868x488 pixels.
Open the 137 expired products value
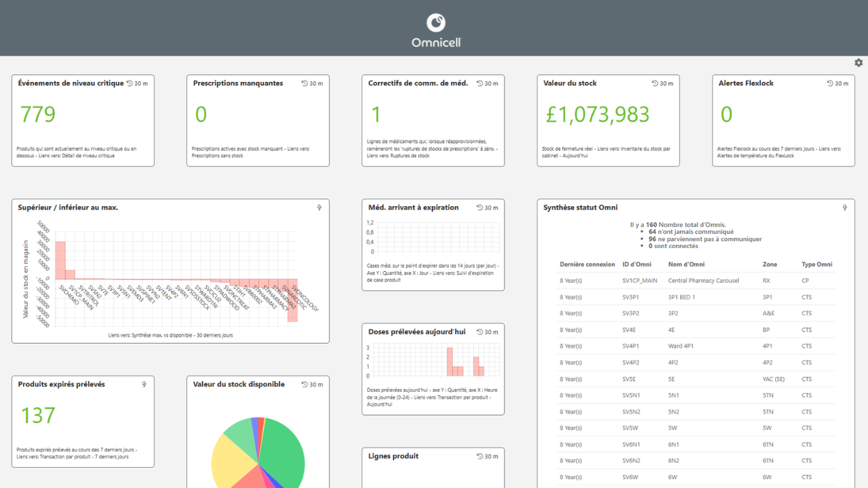[x=38, y=415]
